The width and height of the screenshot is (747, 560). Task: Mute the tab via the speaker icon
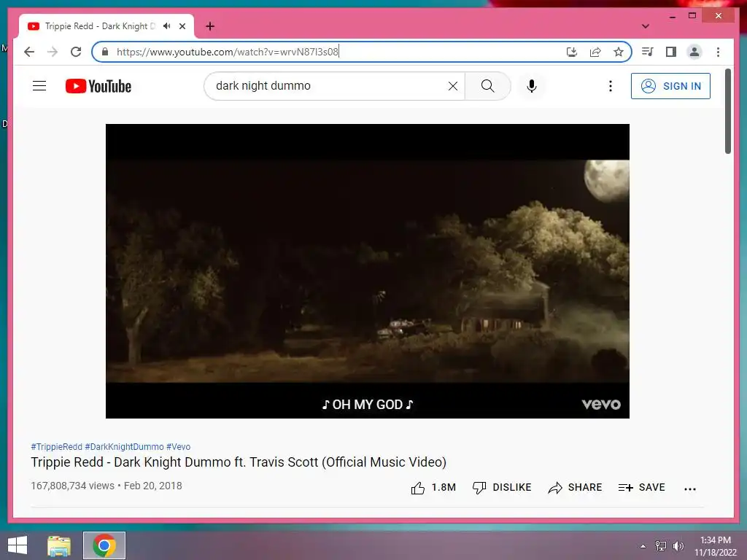(x=166, y=26)
